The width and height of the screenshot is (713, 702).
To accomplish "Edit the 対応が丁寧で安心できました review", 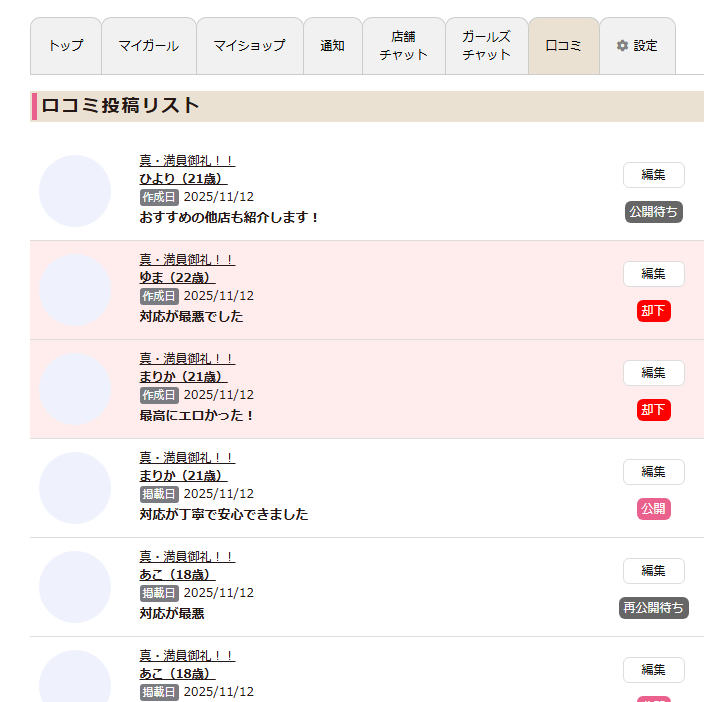I will (x=653, y=472).
